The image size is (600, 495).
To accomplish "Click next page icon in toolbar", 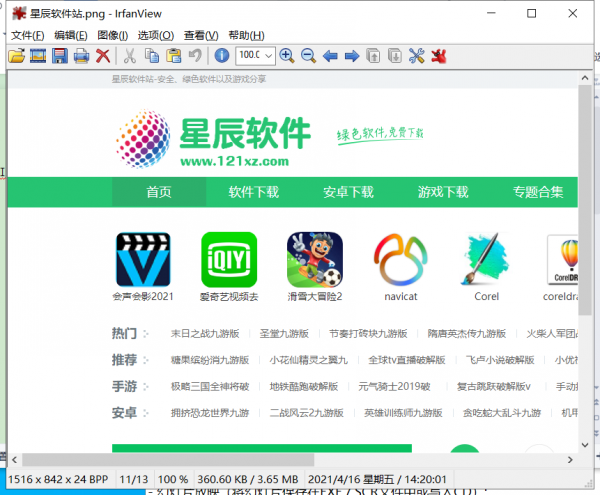I will pyautogui.click(x=395, y=56).
